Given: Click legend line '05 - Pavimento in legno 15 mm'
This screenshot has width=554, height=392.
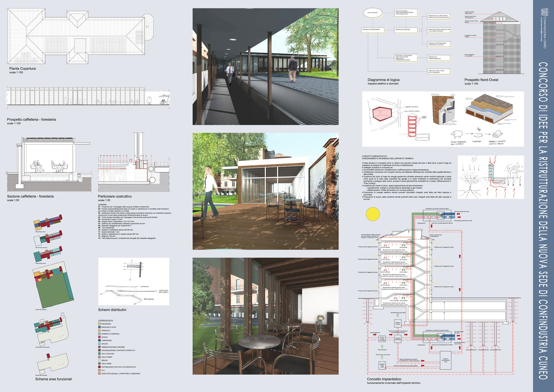Looking at the screenshot, I should coord(110,219).
